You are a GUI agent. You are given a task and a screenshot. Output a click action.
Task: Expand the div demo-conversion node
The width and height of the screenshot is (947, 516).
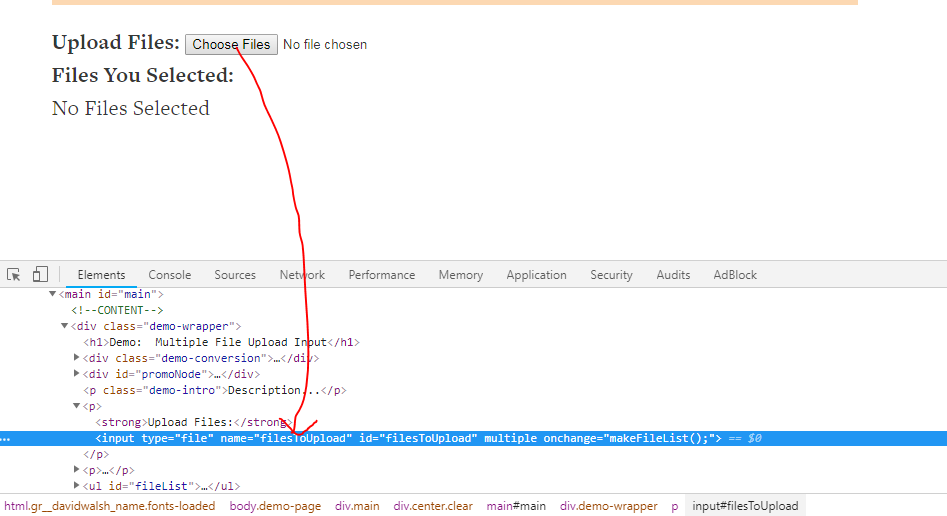[77, 358]
